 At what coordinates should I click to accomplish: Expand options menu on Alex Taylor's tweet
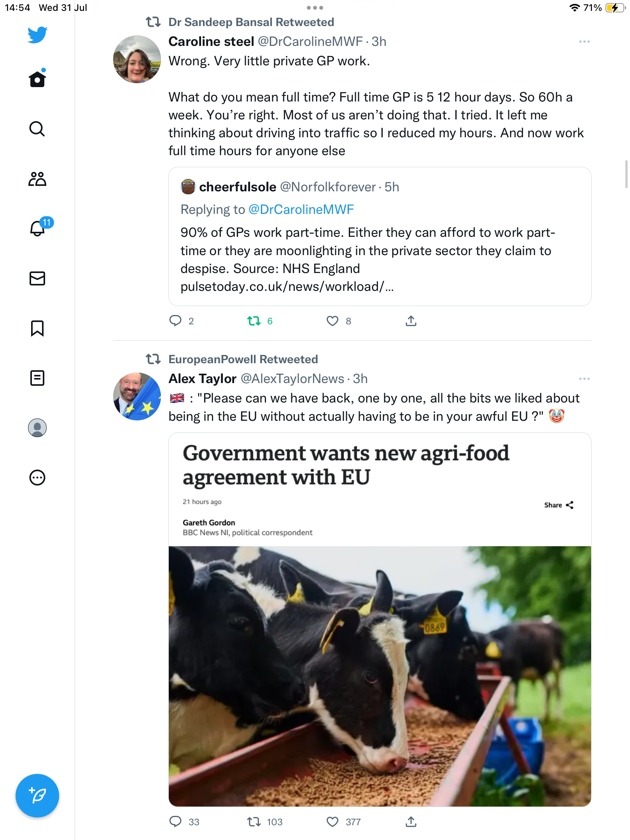pyautogui.click(x=584, y=379)
